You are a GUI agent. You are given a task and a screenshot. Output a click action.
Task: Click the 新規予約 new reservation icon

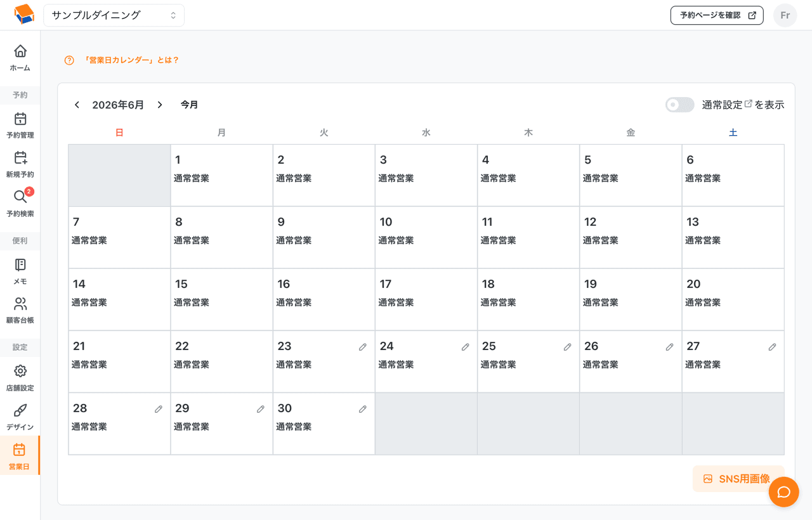[20, 158]
